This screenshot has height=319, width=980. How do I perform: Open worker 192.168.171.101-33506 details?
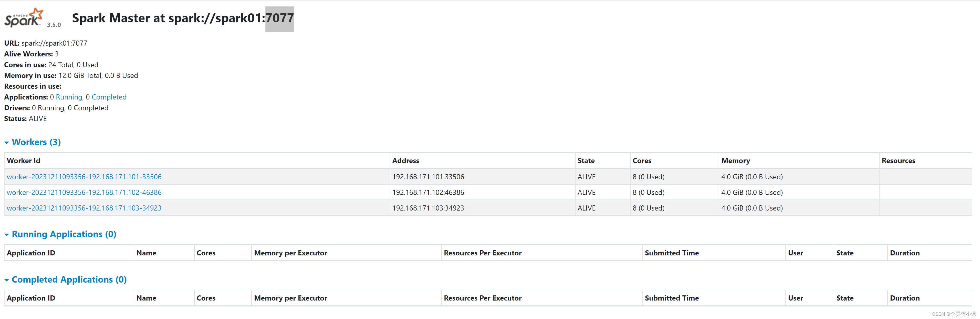pos(84,177)
